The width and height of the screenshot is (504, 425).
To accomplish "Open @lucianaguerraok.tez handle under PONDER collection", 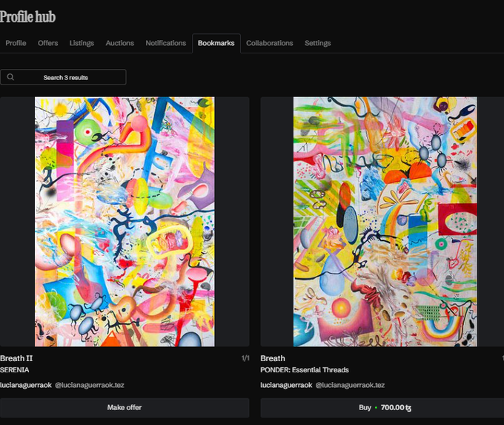I will pyautogui.click(x=350, y=385).
